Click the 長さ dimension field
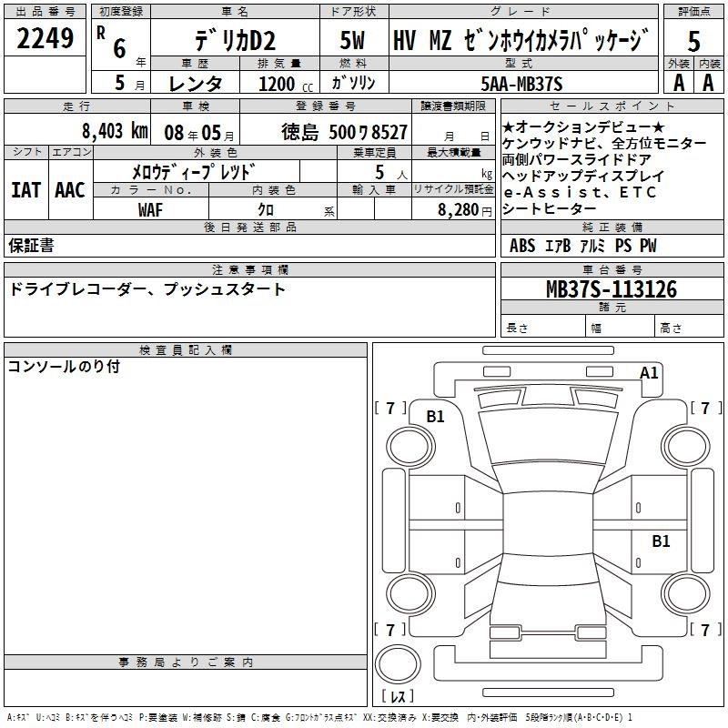Viewport: 728px width, 728px height. pos(542,327)
